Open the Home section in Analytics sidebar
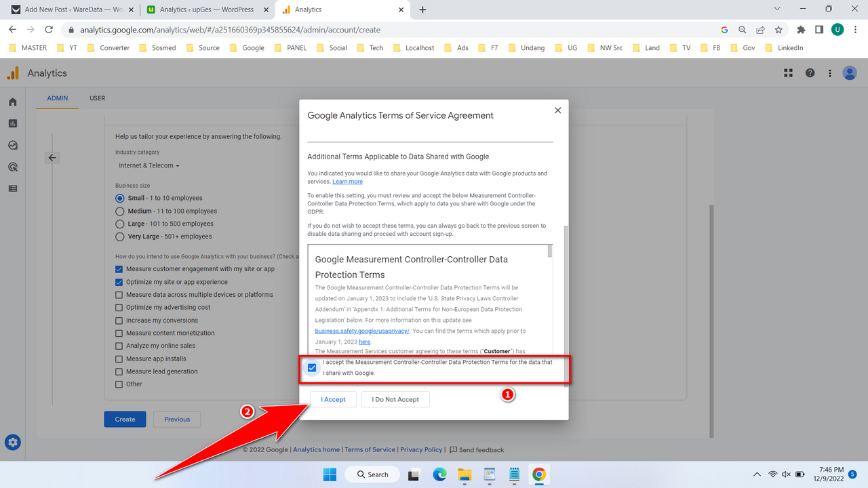The height and width of the screenshot is (488, 868). pyautogui.click(x=12, y=102)
